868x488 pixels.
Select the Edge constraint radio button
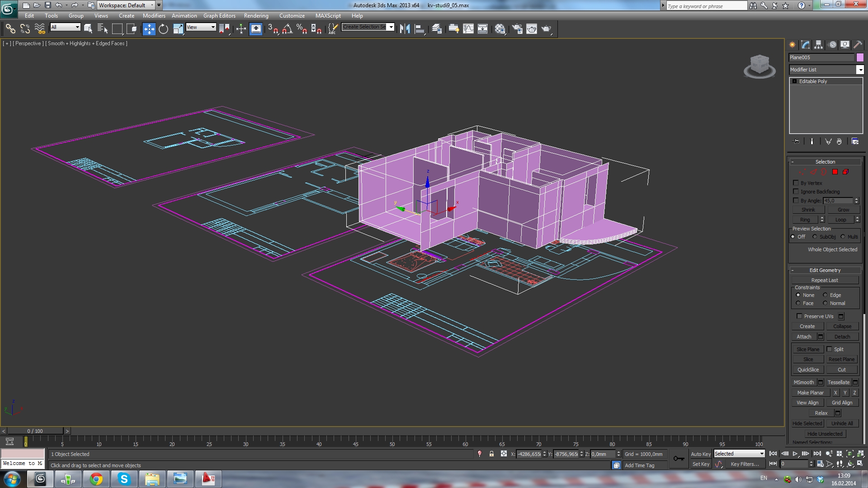826,295
